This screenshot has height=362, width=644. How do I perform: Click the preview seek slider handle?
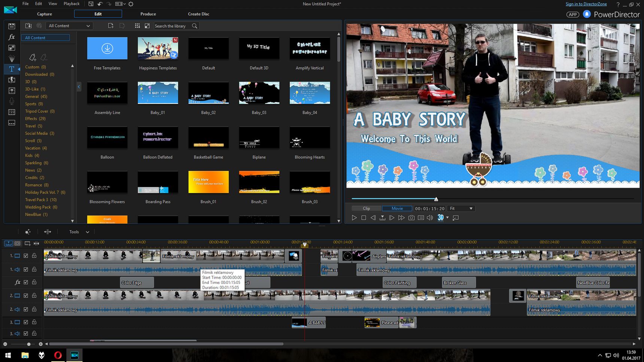[x=436, y=199]
